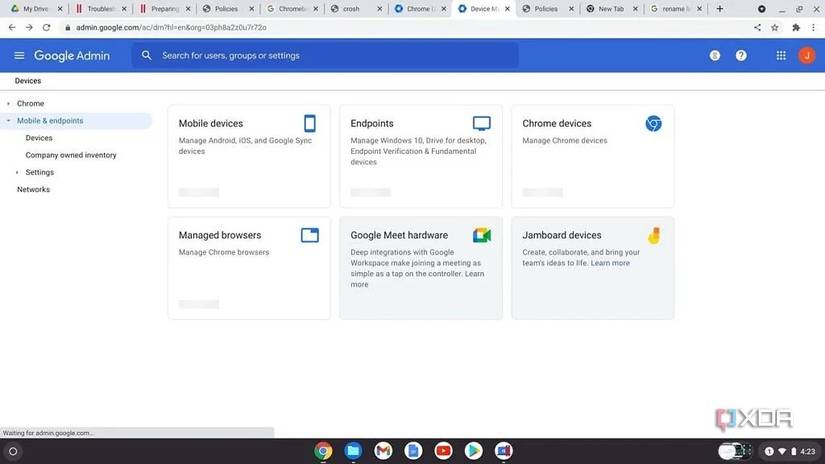This screenshot has height=464, width=825.
Task: Click the Jamboard devices icon
Action: click(654, 235)
